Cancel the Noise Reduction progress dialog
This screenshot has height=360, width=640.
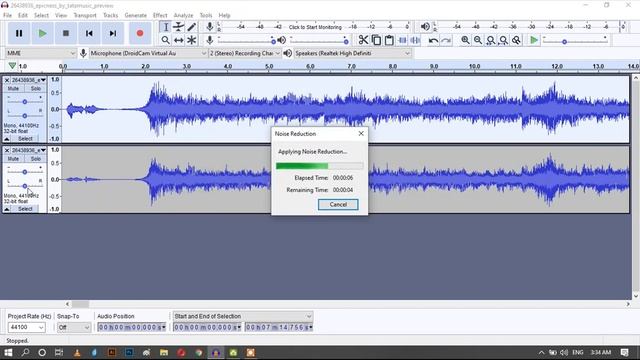[x=338, y=204]
